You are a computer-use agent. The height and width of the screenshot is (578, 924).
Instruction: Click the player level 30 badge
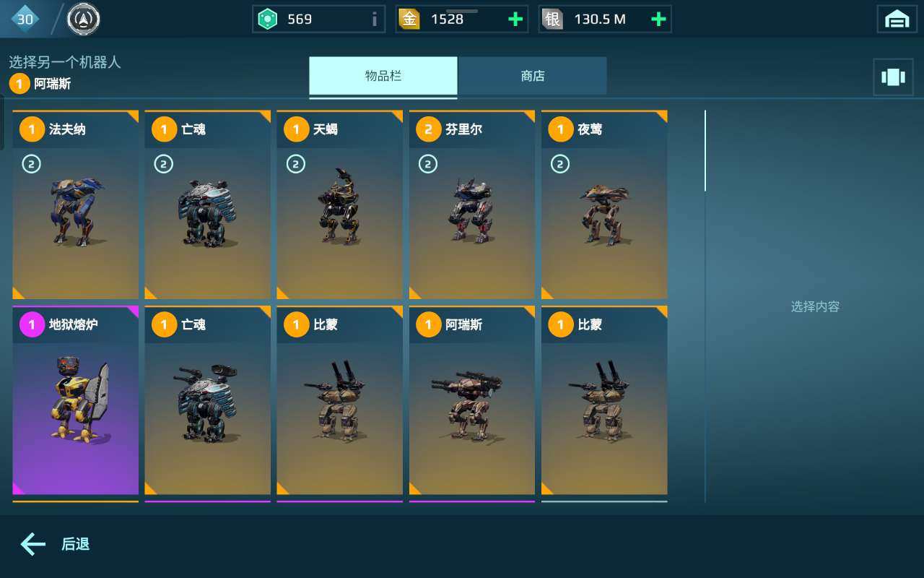coord(25,20)
